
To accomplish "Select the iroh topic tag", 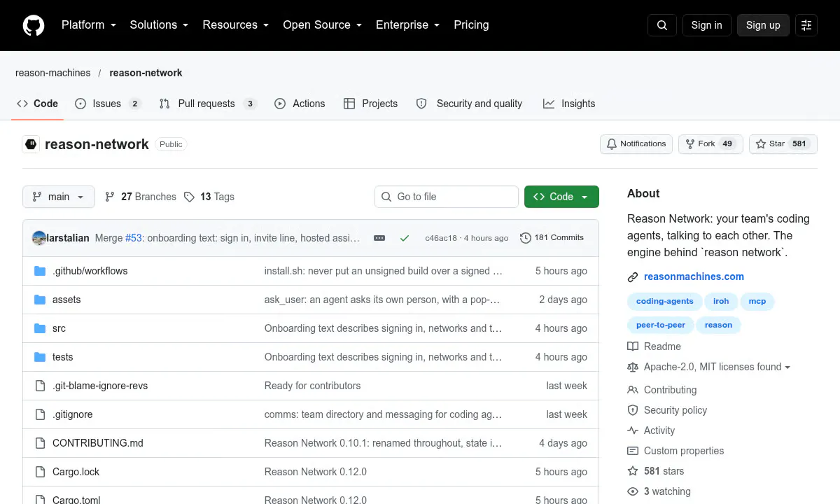I will point(721,302).
